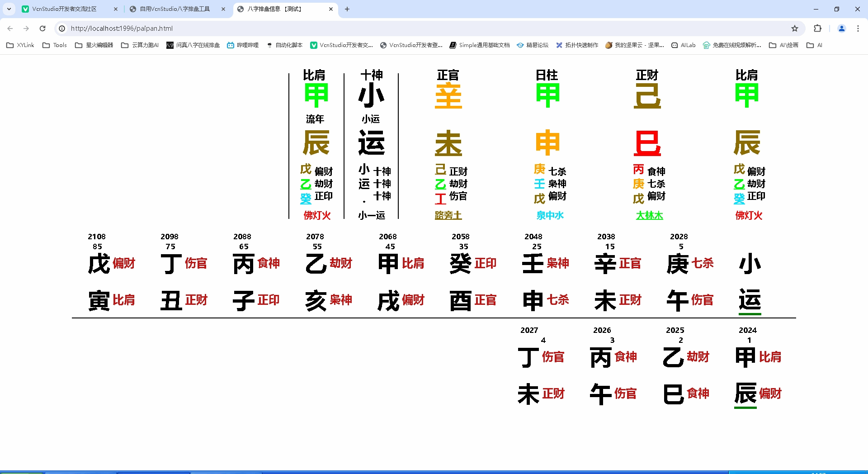The image size is (868, 474).
Task: Open the 哔哩哔哩 bookmark
Action: point(243,45)
